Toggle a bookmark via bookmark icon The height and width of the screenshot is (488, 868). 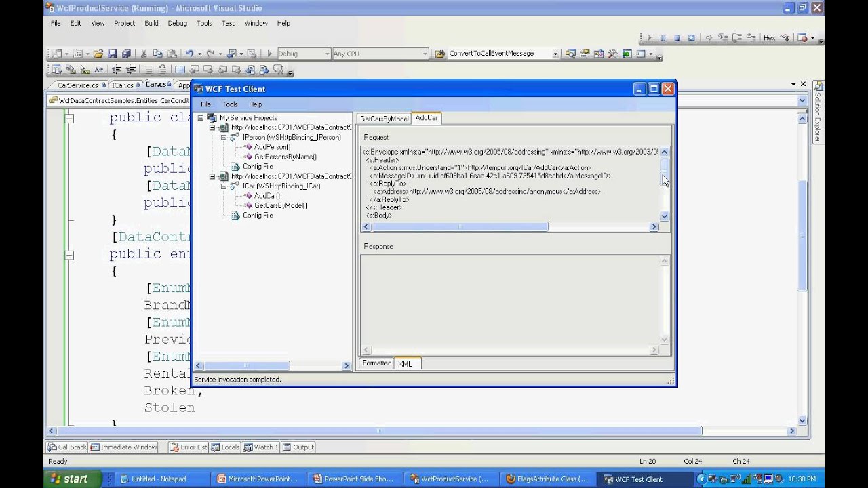point(180,69)
